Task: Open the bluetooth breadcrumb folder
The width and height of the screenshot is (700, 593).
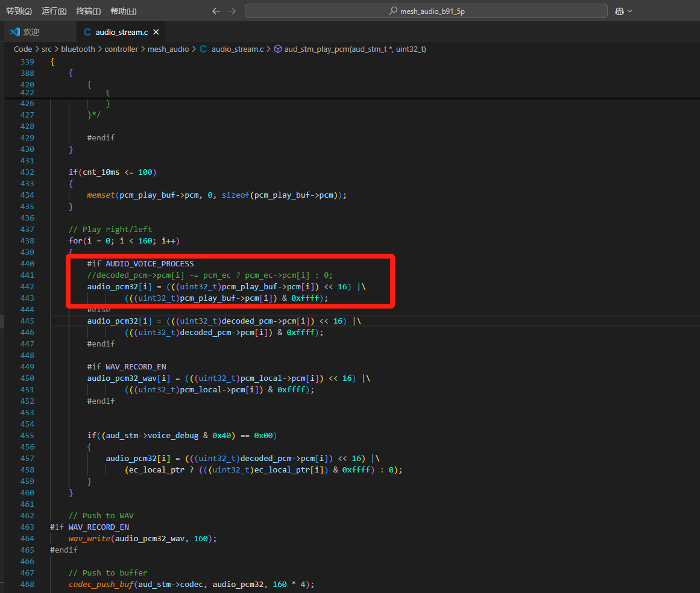Action: [x=78, y=49]
